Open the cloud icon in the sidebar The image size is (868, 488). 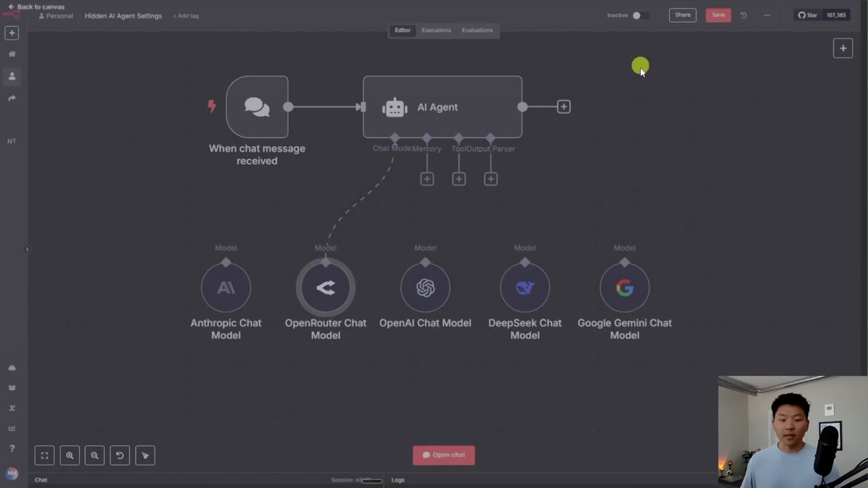click(x=12, y=368)
